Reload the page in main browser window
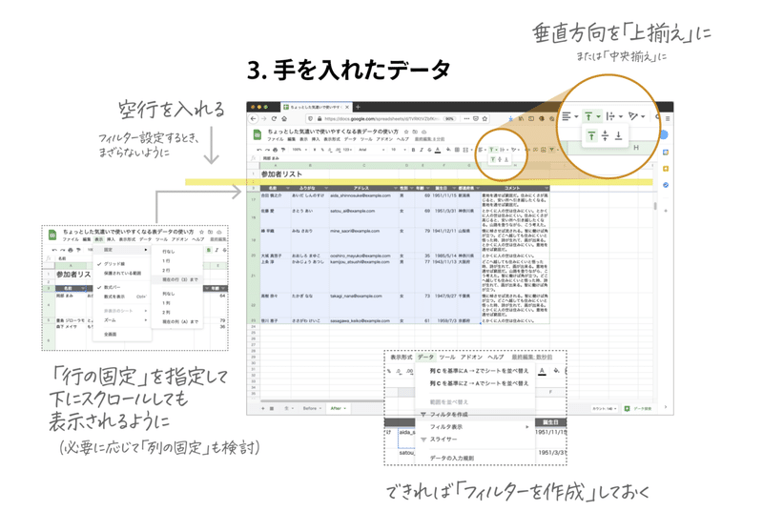 (274, 118)
